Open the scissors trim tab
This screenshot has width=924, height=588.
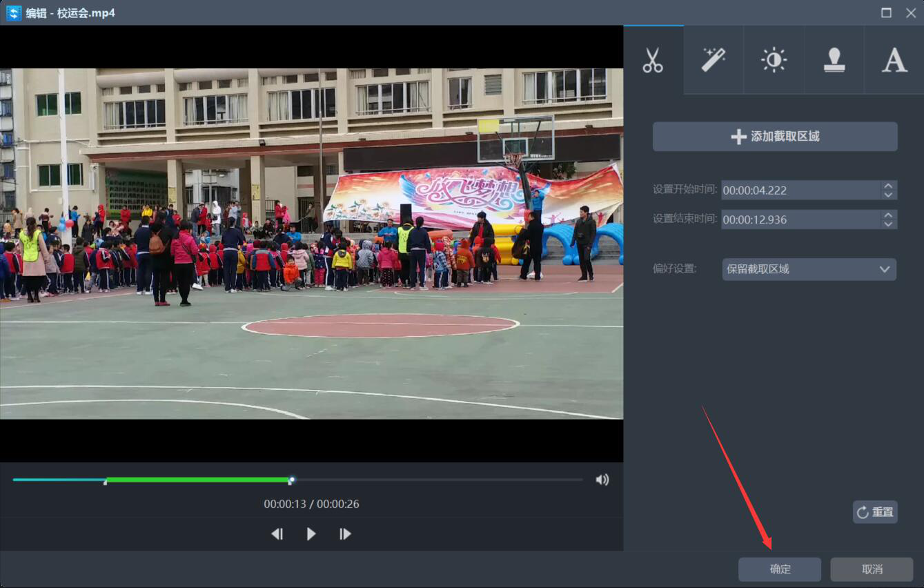[x=653, y=60]
